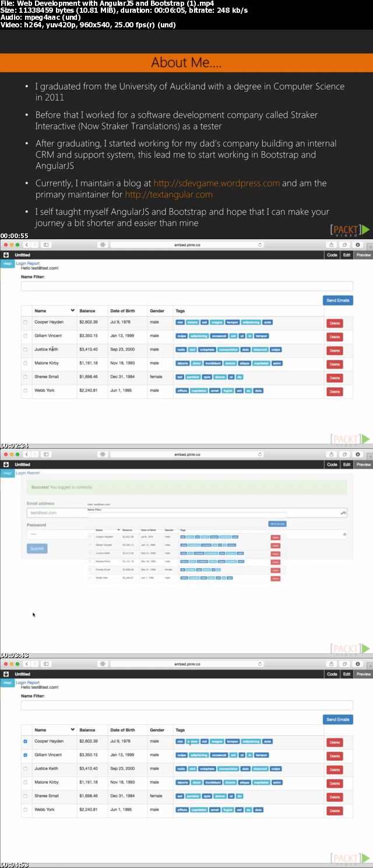Check Sheree Small's checkbox in the 00:04:53 frame

[x=25, y=796]
